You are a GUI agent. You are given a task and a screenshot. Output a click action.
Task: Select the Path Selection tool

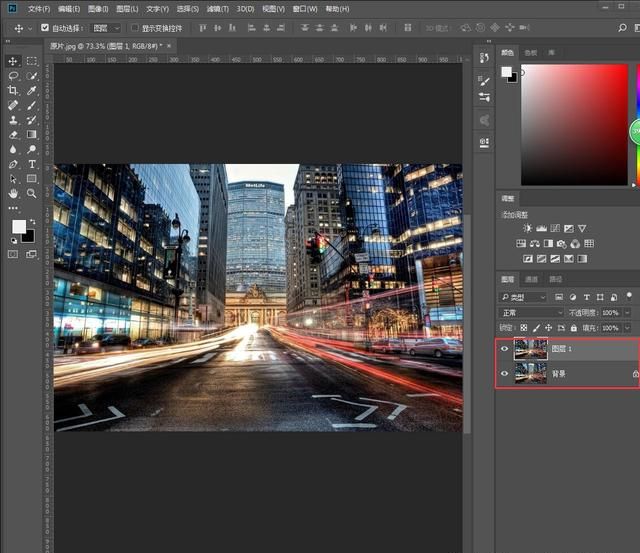[13, 179]
